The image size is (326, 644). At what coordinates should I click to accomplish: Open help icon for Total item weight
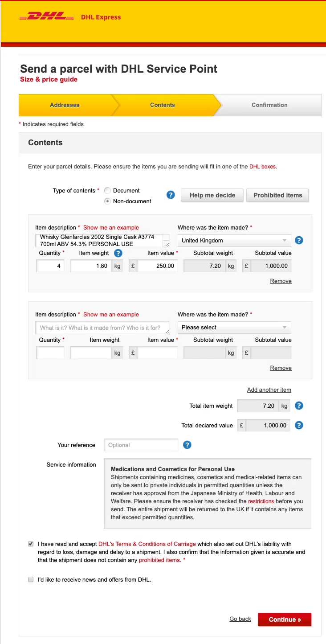(x=299, y=406)
